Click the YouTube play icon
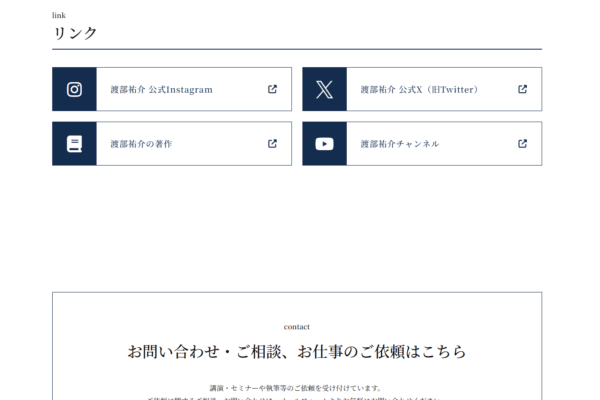The image size is (600, 400). click(x=324, y=144)
